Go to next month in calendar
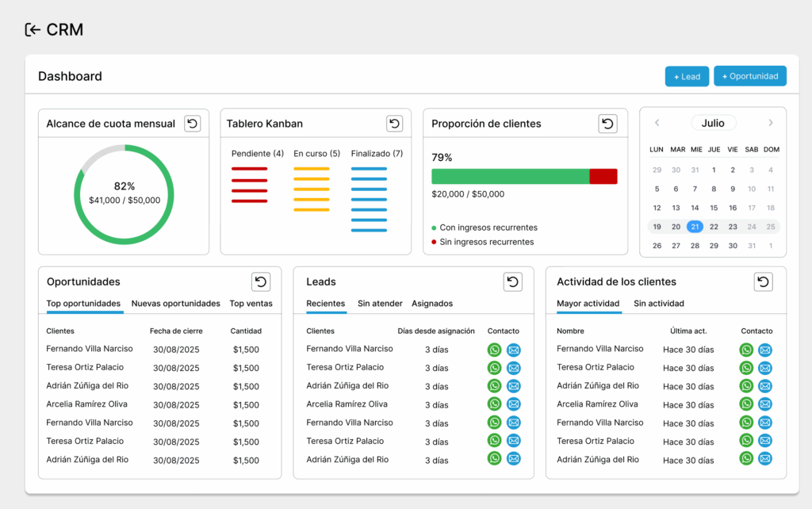 (x=770, y=123)
